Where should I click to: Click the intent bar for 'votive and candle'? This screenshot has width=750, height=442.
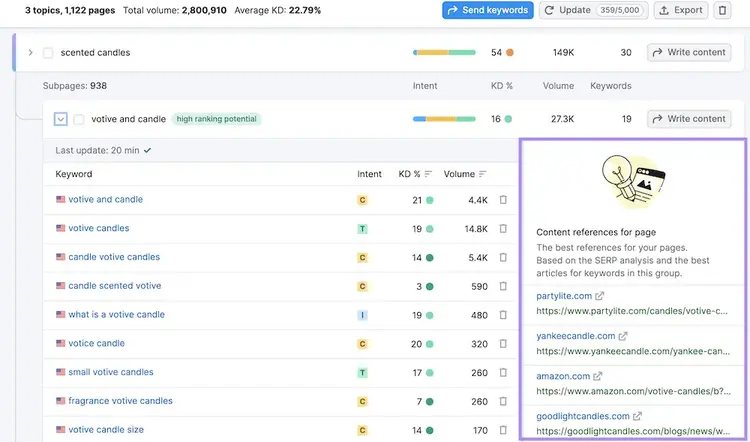click(x=444, y=119)
